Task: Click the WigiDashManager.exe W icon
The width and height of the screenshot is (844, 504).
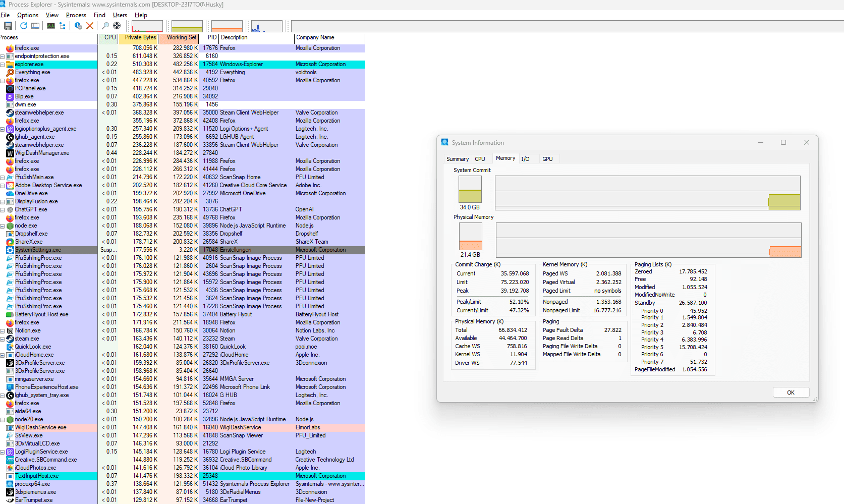Action: (10, 153)
